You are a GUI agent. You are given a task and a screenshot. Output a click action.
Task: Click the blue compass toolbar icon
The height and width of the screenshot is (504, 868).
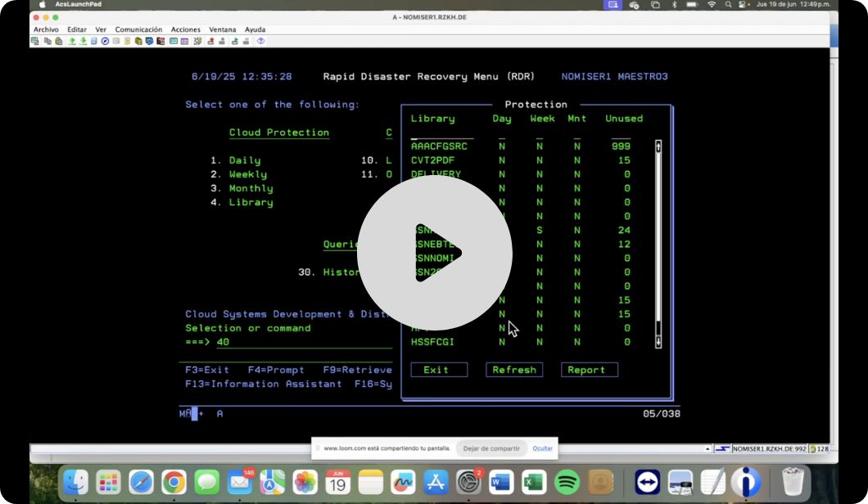(x=105, y=41)
